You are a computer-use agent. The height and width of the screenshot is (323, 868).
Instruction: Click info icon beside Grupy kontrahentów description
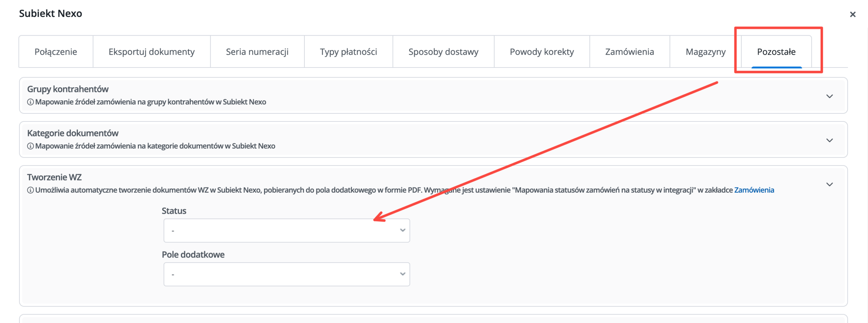(31, 102)
